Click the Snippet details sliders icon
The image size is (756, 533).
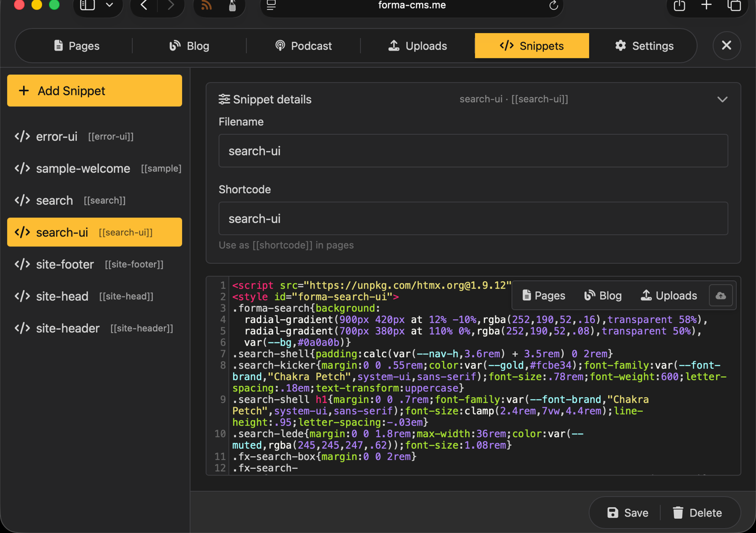point(224,99)
